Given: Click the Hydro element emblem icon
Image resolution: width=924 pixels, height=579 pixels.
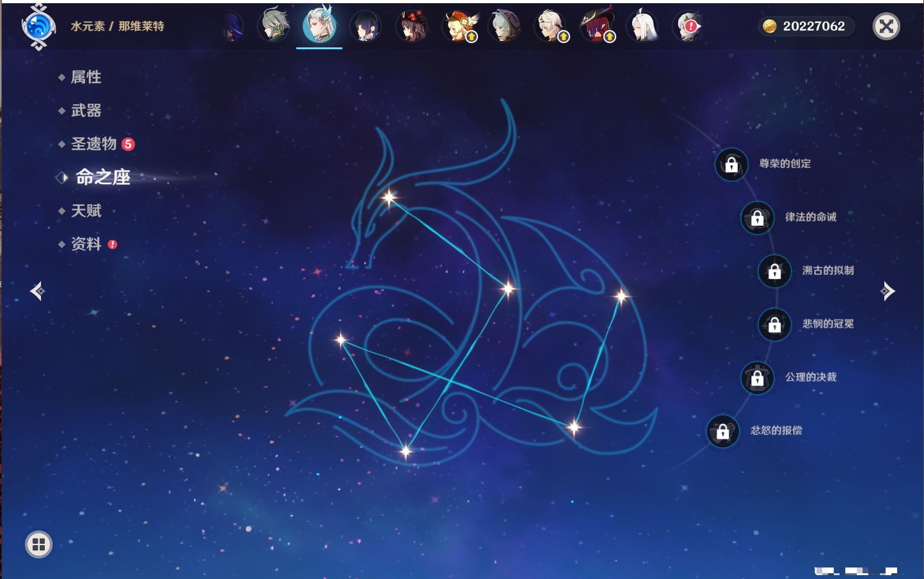Looking at the screenshot, I should pyautogui.click(x=38, y=27).
